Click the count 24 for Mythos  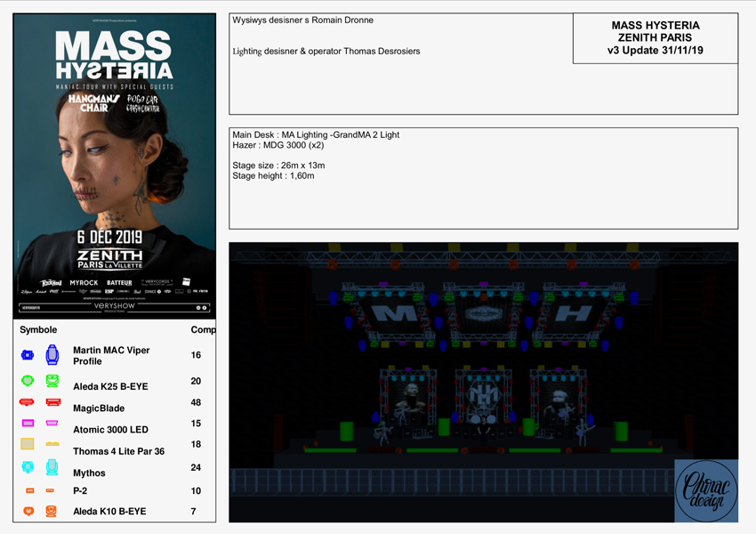pos(196,467)
